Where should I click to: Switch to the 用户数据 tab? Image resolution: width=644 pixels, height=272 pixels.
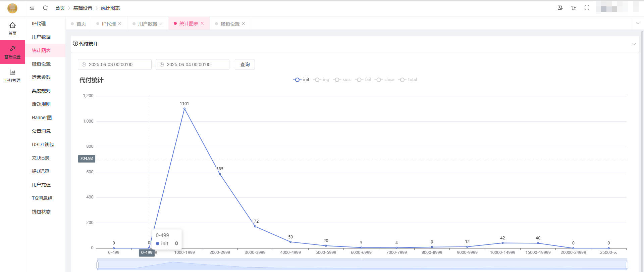tap(147, 24)
